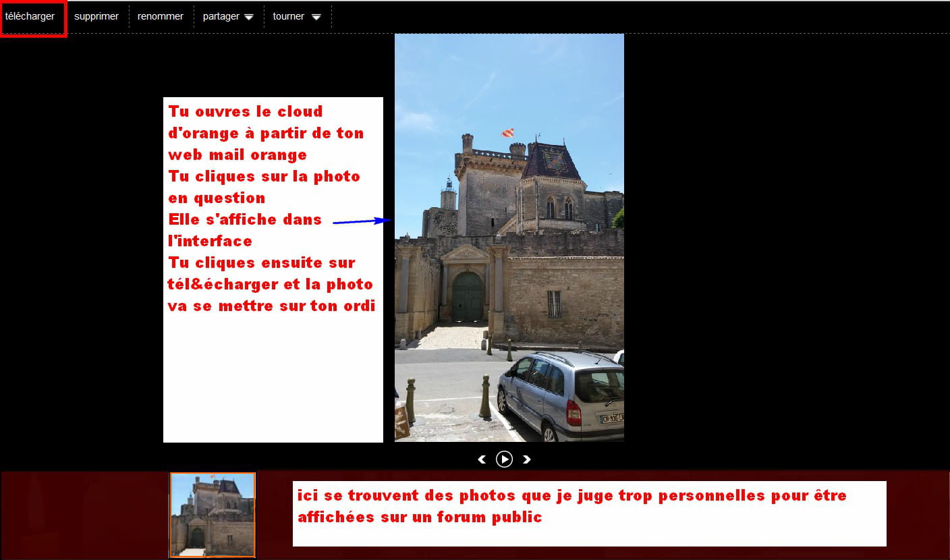This screenshot has width=950, height=560.
Task: Choose renommer to rename the photo
Action: click(161, 16)
